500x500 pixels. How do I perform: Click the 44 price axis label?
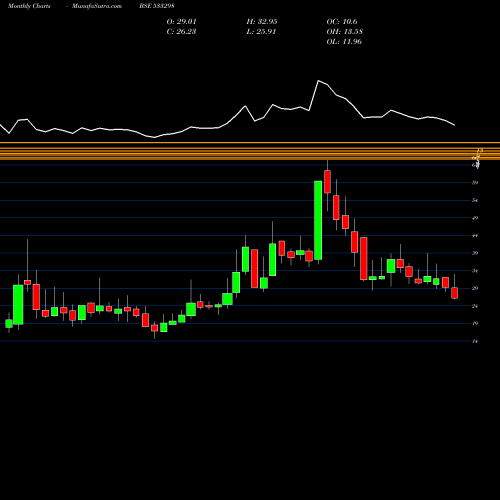[475, 236]
